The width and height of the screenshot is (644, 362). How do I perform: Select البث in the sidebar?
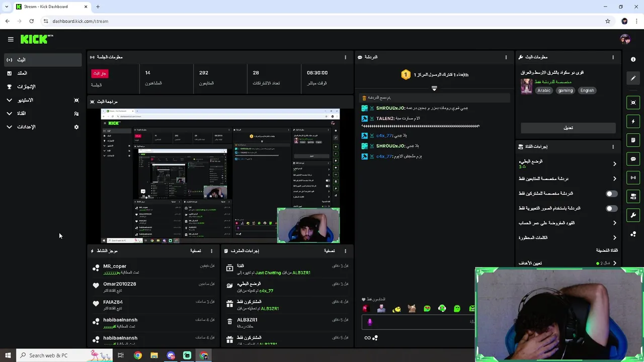[42, 60]
